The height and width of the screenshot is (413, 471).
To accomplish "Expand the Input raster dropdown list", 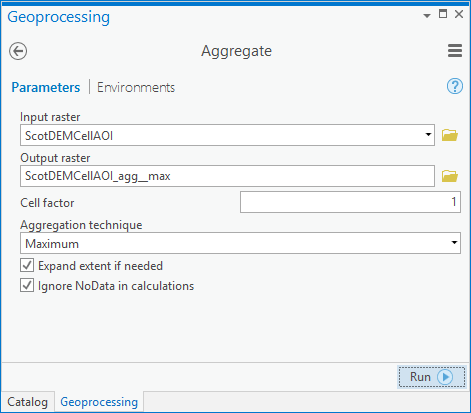I will [428, 135].
